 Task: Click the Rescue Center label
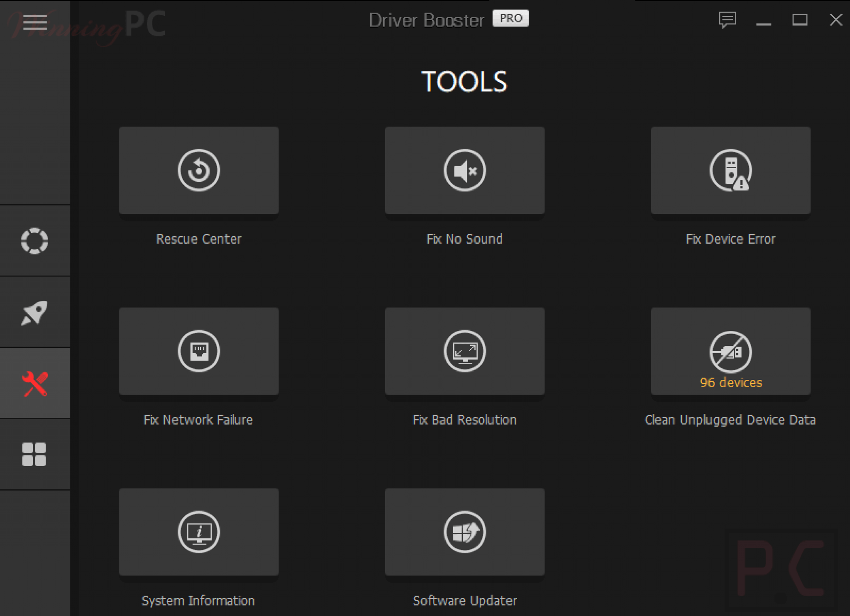pos(199,239)
